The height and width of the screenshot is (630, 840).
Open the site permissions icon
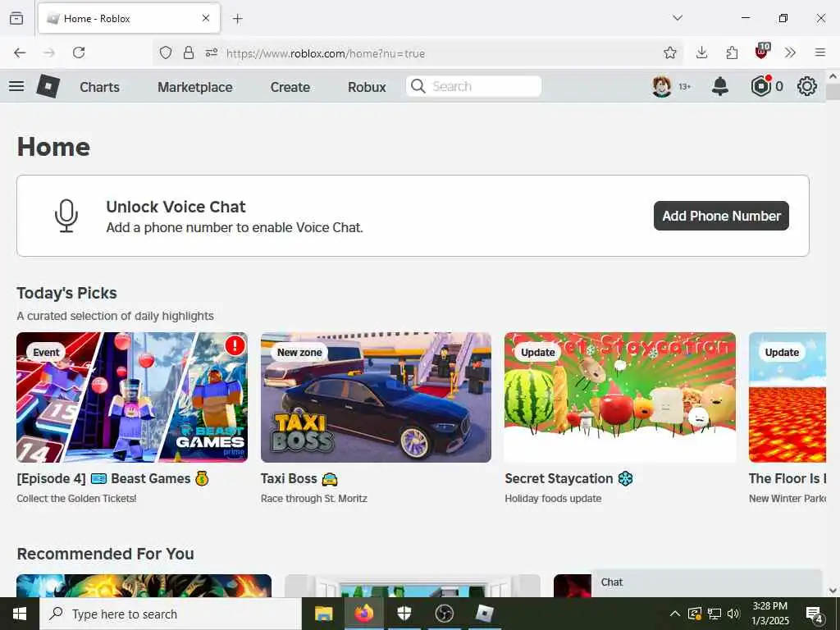point(212,52)
